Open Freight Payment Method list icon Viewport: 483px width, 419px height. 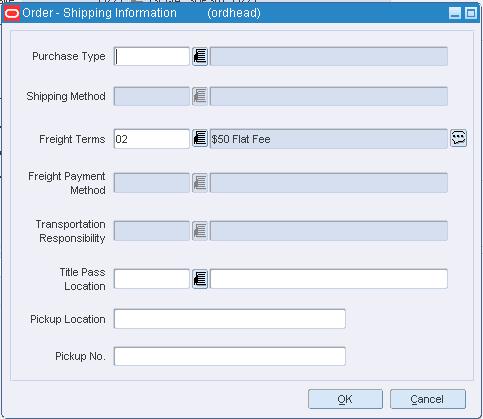point(200,183)
